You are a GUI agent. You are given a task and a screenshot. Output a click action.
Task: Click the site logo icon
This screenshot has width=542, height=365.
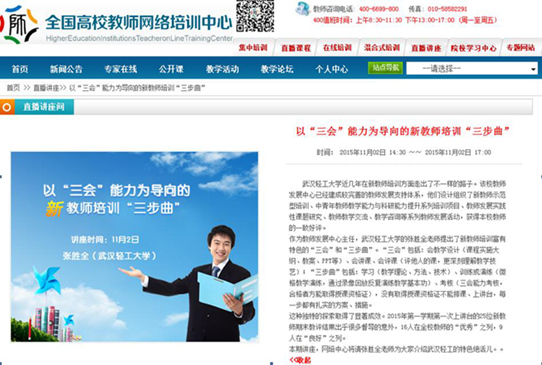(x=19, y=24)
